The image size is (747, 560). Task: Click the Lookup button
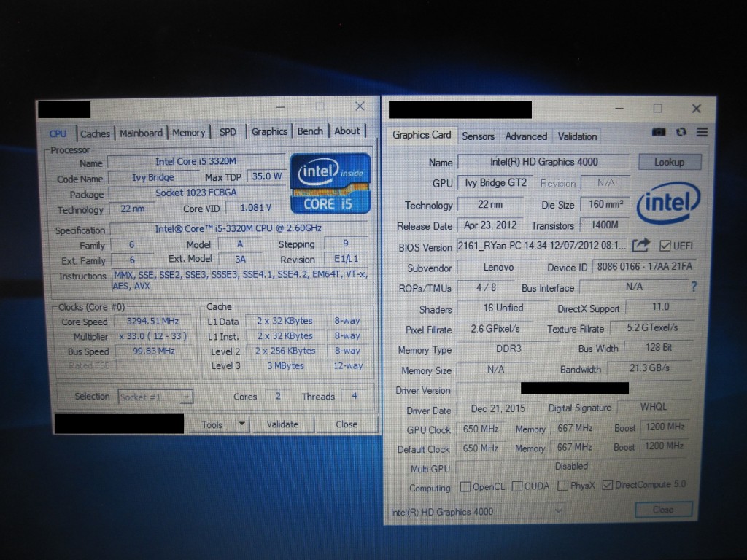tap(670, 162)
